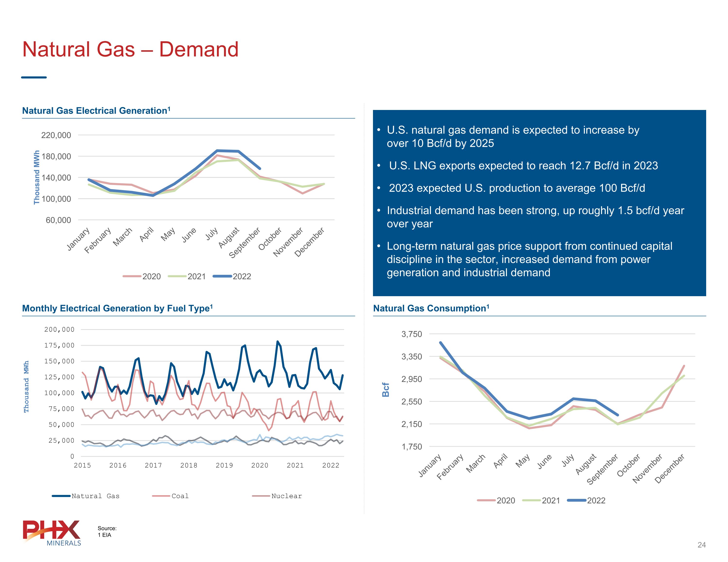Click the 'Source: 1 EIA' footnote
Viewport: 728px width, 562px height.
click(x=107, y=532)
